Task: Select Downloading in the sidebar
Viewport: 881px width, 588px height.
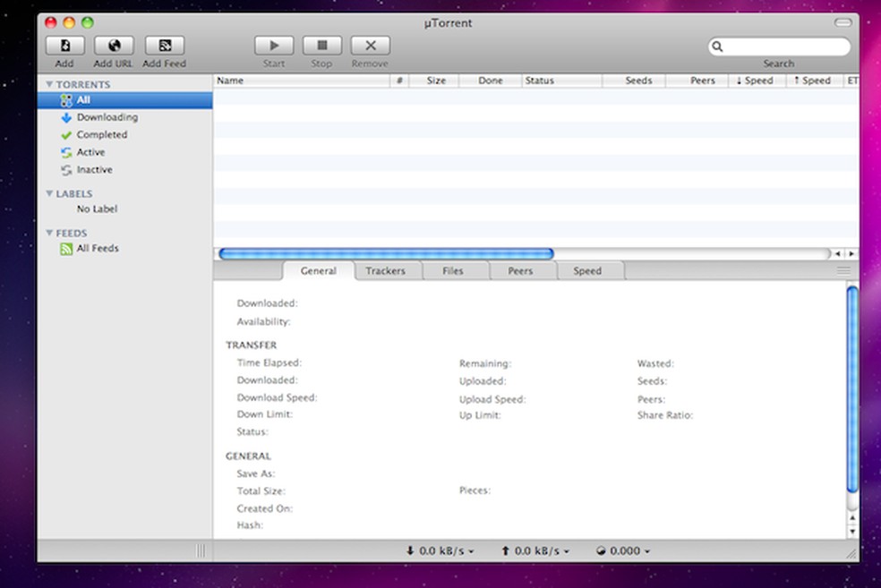Action: (x=107, y=117)
